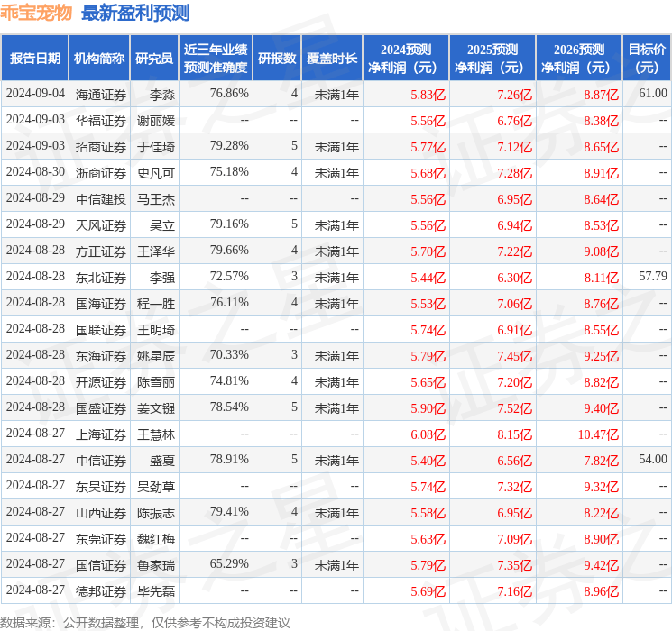Select the 乖宝宠物 title text
Viewport: 672px width, 631px height.
pyautogui.click(x=36, y=13)
